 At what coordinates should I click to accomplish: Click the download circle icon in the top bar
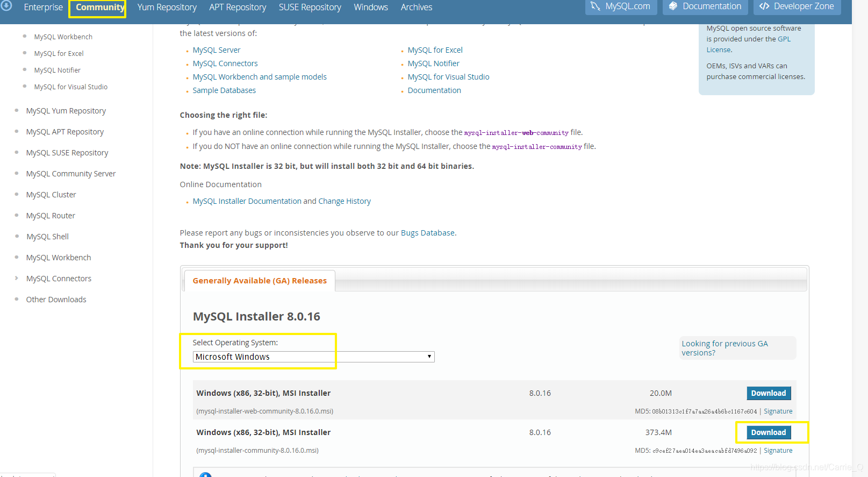[x=6, y=6]
